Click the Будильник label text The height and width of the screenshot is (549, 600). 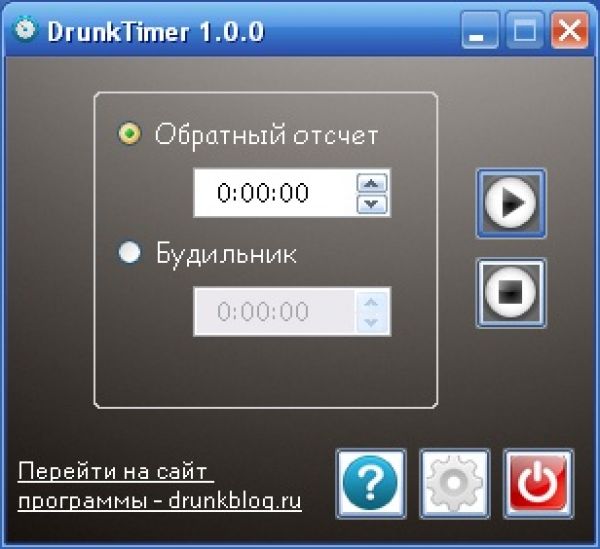pos(226,254)
